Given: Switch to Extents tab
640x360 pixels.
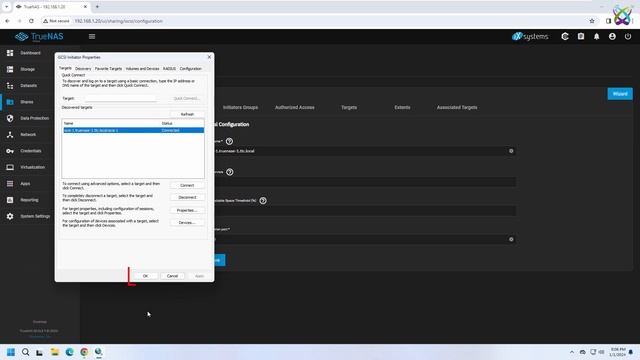Looking at the screenshot, I should 402,107.
